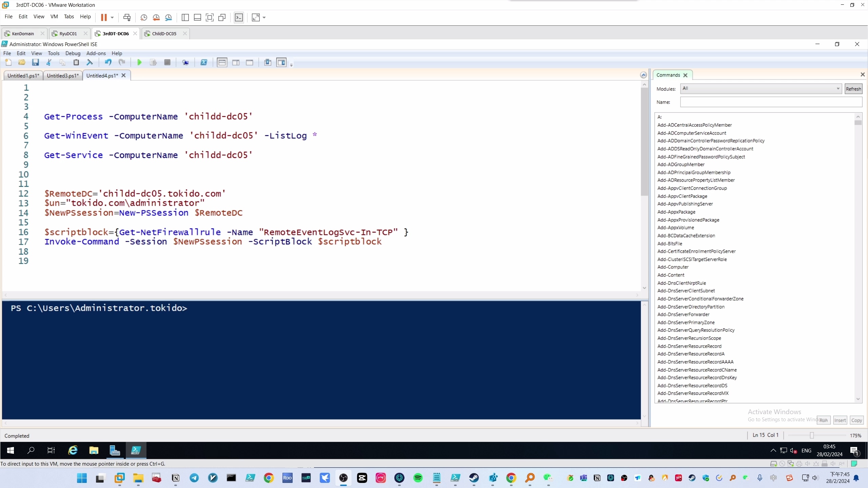Show Script Pane Right layout
Screen dimensions: 868x488
236,62
